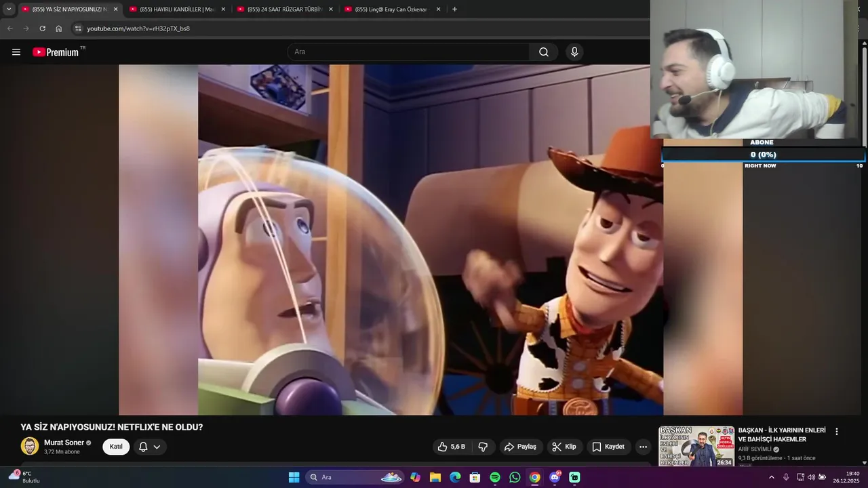Viewport: 868px width, 488px height.
Task: Open the weather widget showing 6°C Bulutlu
Action: pyautogui.click(x=24, y=477)
